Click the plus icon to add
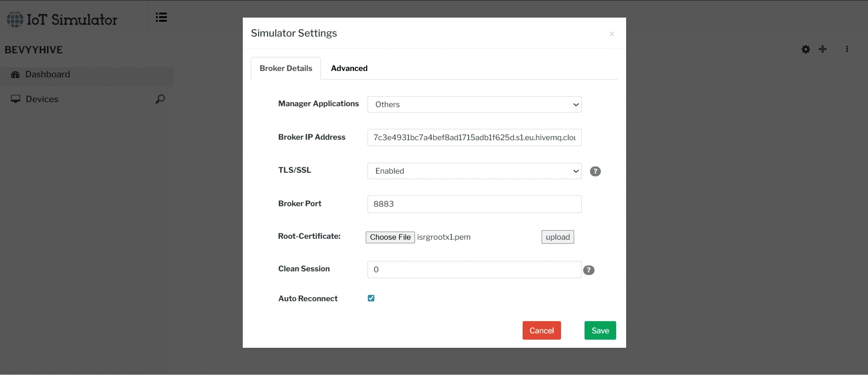The width and height of the screenshot is (868, 375). coord(823,49)
